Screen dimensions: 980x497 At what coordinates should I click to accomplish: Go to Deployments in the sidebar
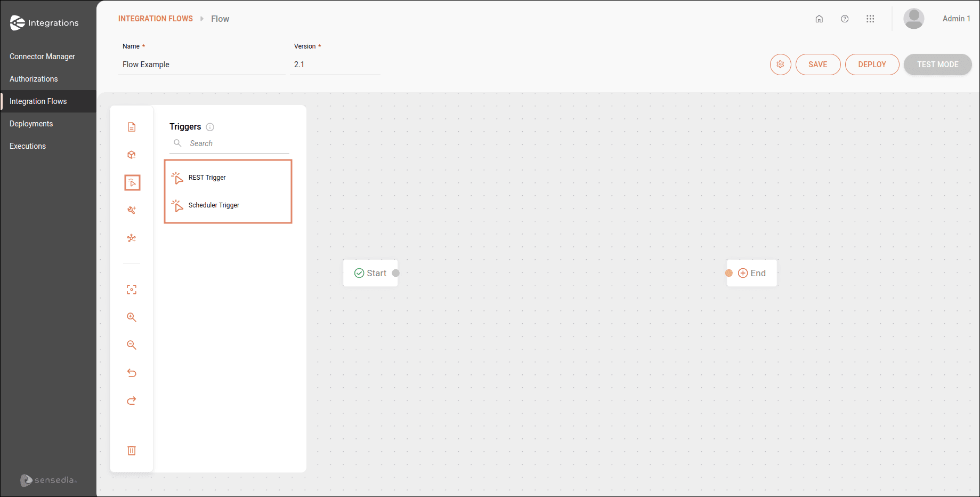[31, 124]
